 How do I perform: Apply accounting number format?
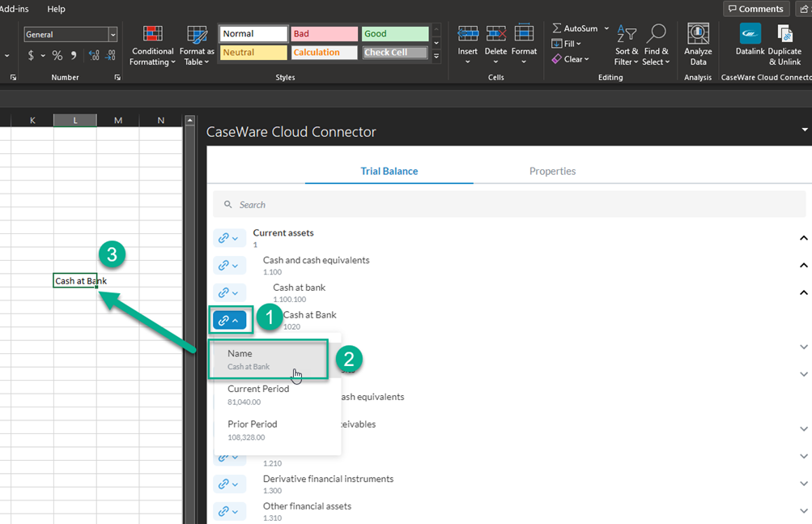[31, 55]
